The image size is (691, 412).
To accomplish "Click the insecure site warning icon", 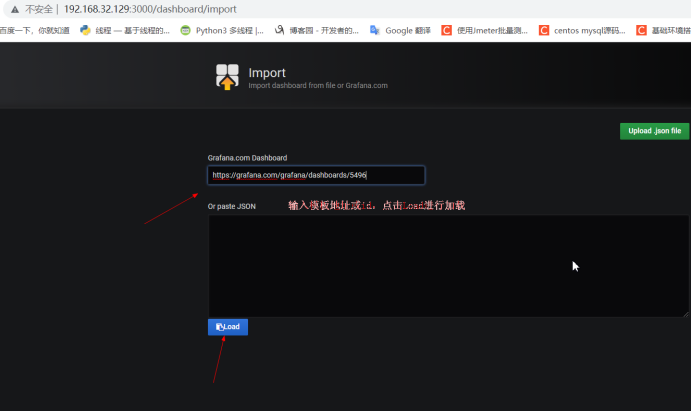I will [15, 9].
